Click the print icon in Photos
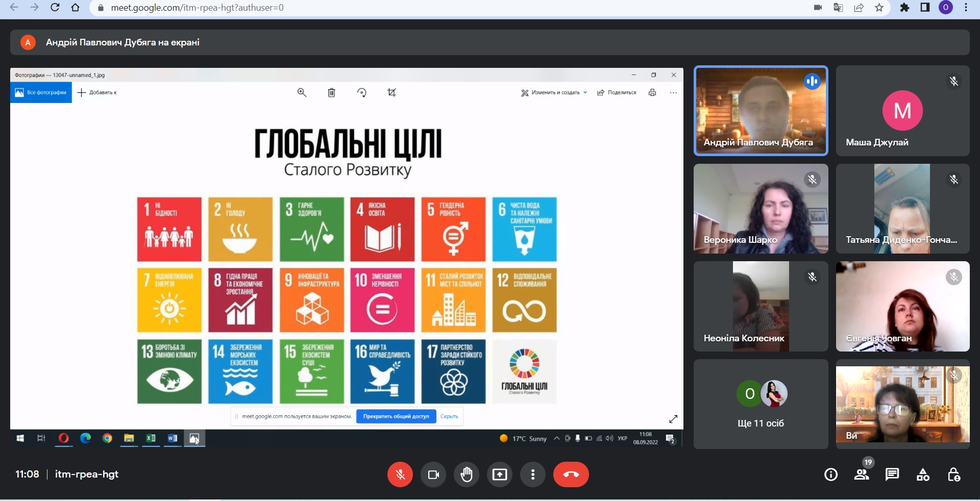 [652, 92]
